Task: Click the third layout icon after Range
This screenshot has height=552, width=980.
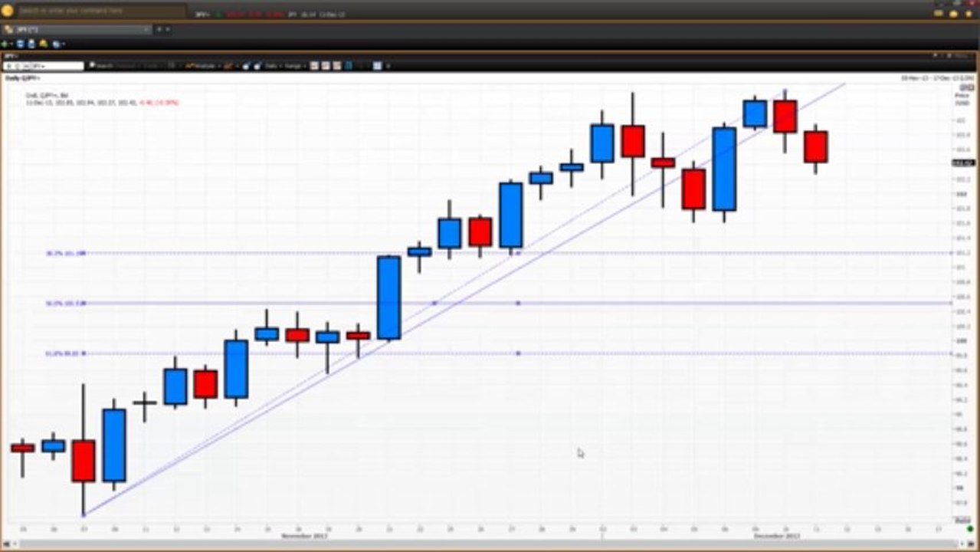Action: [x=336, y=66]
